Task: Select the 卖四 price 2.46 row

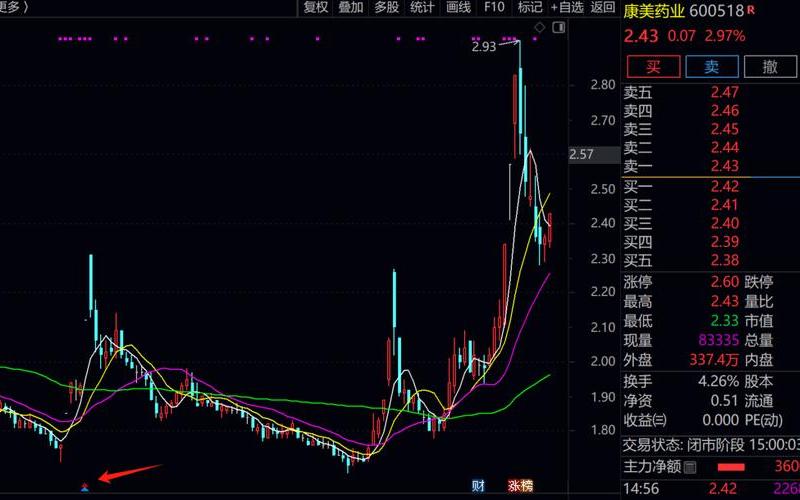Action: pos(710,111)
